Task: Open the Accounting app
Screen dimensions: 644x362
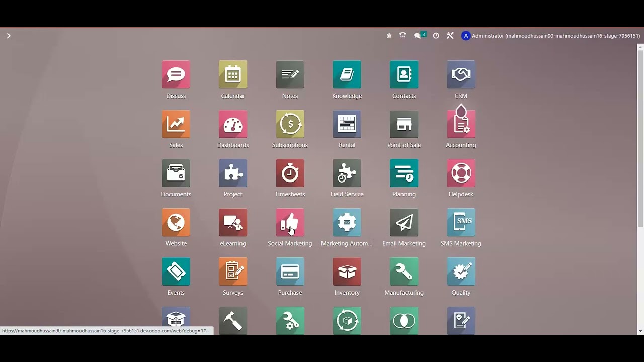Action: click(461, 124)
